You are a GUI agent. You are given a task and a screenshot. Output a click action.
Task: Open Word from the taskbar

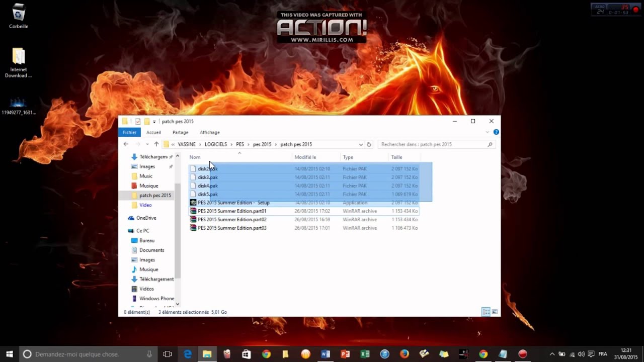point(325,354)
